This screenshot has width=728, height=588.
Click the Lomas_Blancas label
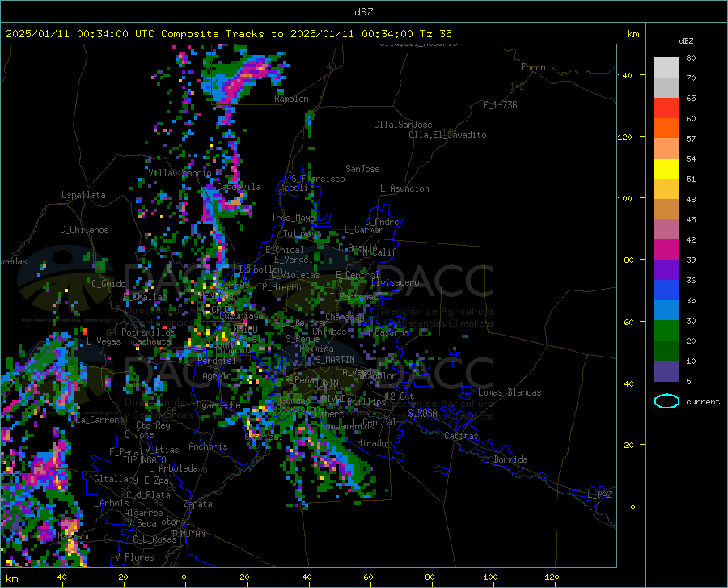coord(510,392)
